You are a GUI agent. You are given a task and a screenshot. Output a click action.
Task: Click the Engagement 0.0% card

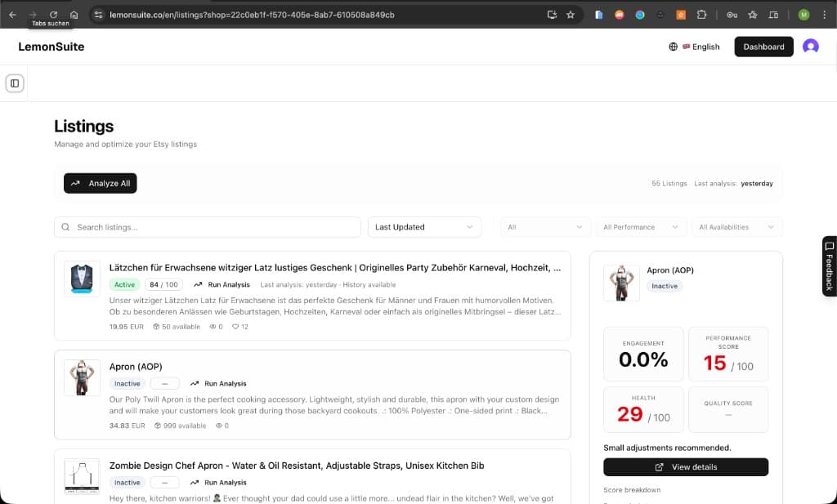(x=643, y=355)
